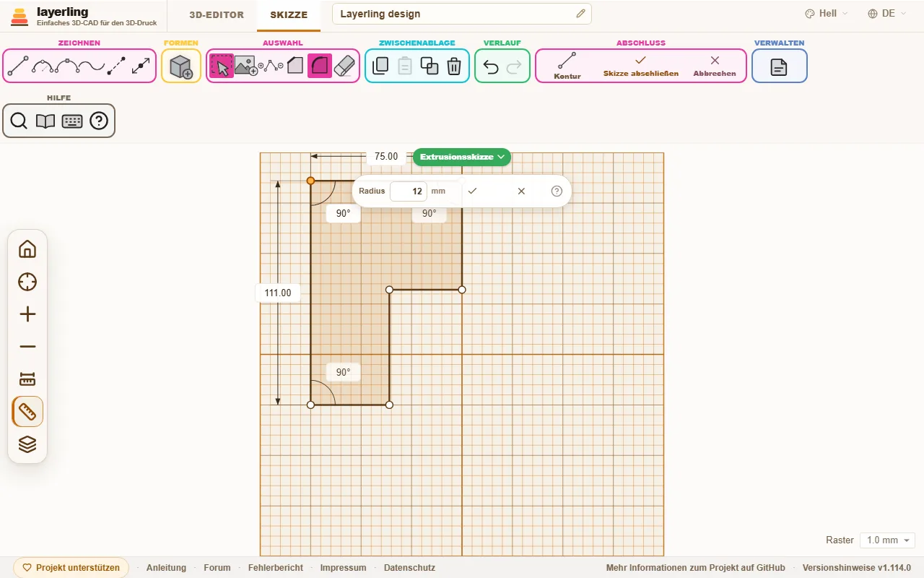The width and height of the screenshot is (924, 578).
Task: Choose the chamfer corner tool
Action: point(295,66)
